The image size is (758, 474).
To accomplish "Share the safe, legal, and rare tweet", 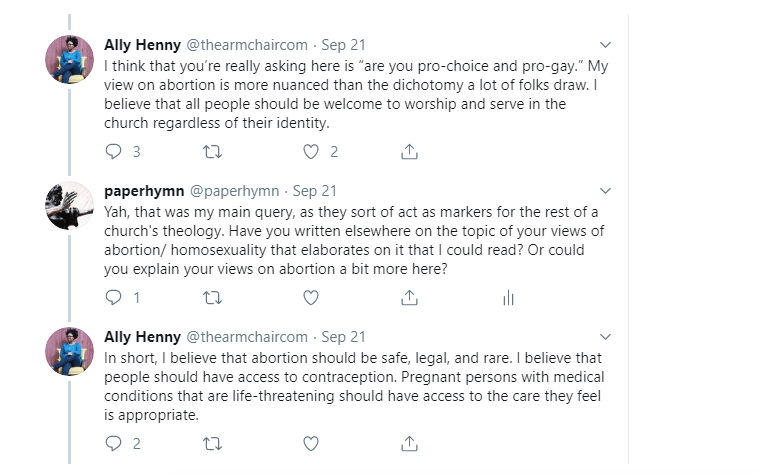I will pos(408,442).
